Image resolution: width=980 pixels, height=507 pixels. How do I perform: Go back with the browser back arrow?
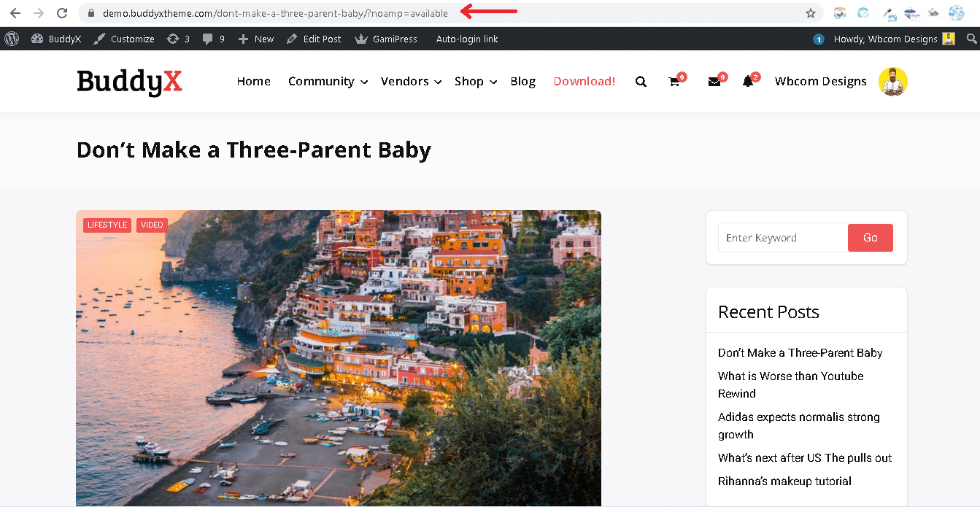[x=15, y=13]
